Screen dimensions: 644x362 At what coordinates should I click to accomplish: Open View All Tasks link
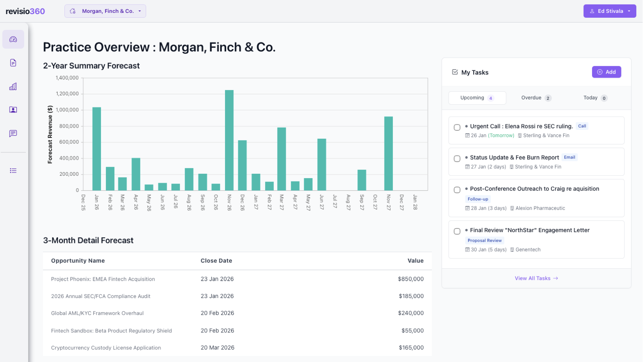click(536, 278)
